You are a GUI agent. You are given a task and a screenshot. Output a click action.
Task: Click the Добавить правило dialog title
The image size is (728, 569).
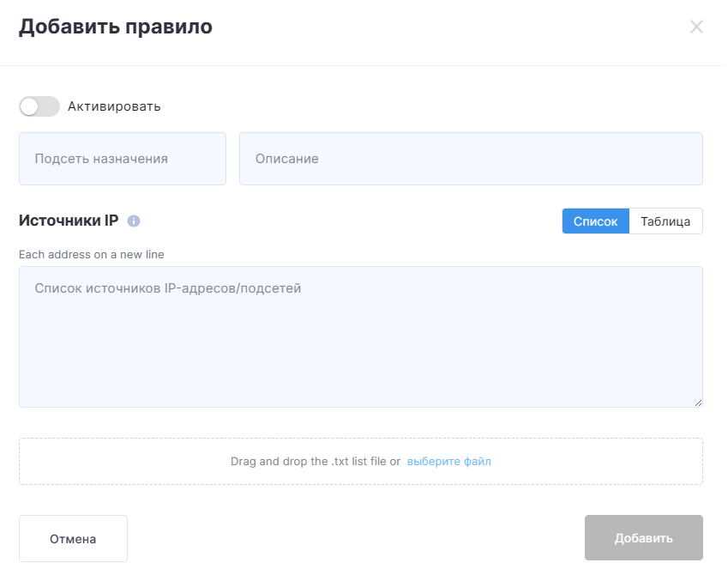pos(116,27)
